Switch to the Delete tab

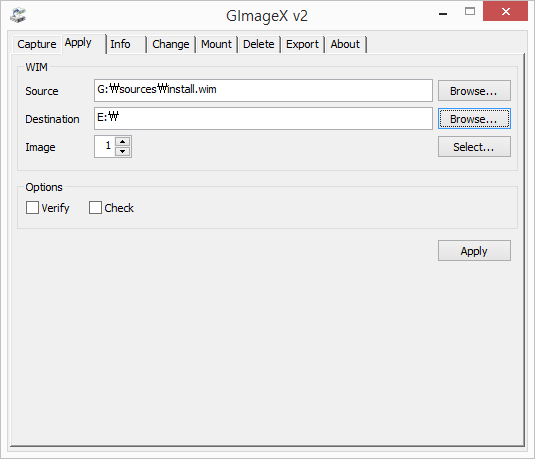259,44
